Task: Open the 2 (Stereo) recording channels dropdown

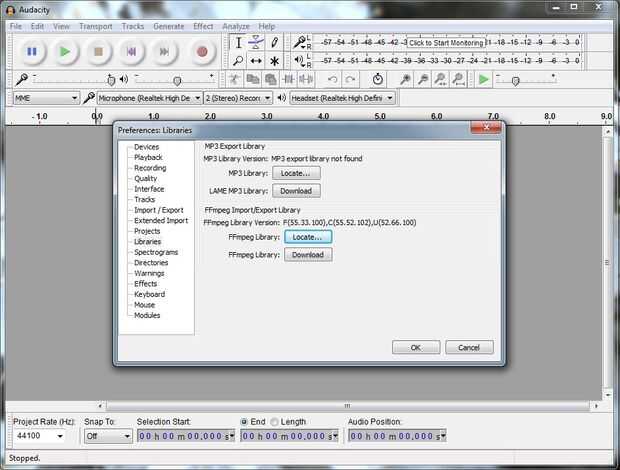Action: click(x=238, y=98)
